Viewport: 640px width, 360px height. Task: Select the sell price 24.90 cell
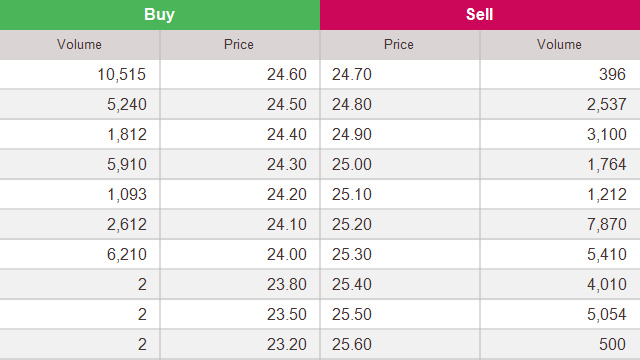point(400,134)
